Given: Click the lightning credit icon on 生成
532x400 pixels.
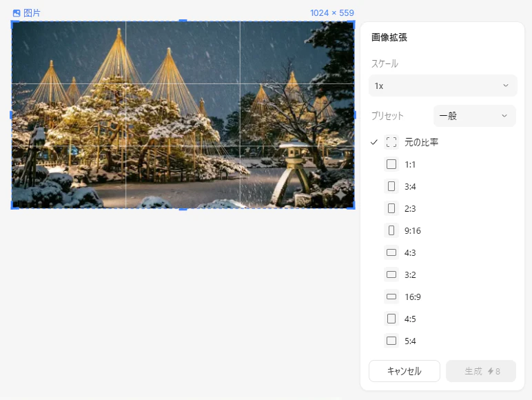Looking at the screenshot, I should pos(490,371).
